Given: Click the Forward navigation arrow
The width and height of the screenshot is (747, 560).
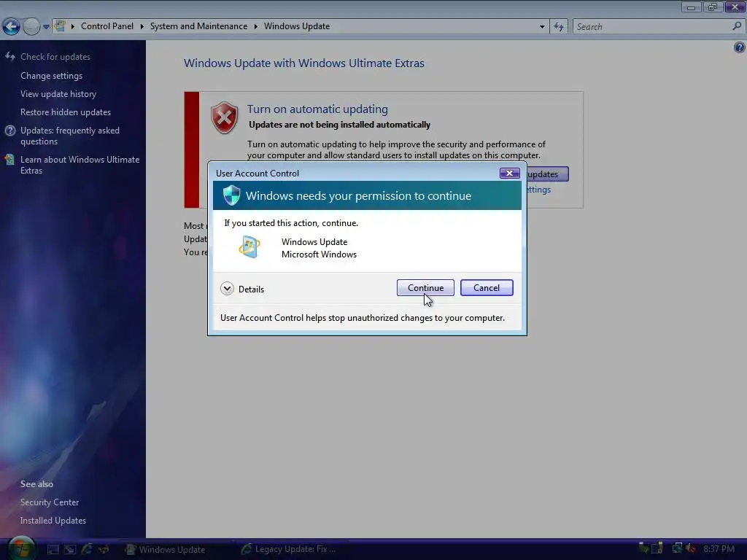Looking at the screenshot, I should (31, 26).
